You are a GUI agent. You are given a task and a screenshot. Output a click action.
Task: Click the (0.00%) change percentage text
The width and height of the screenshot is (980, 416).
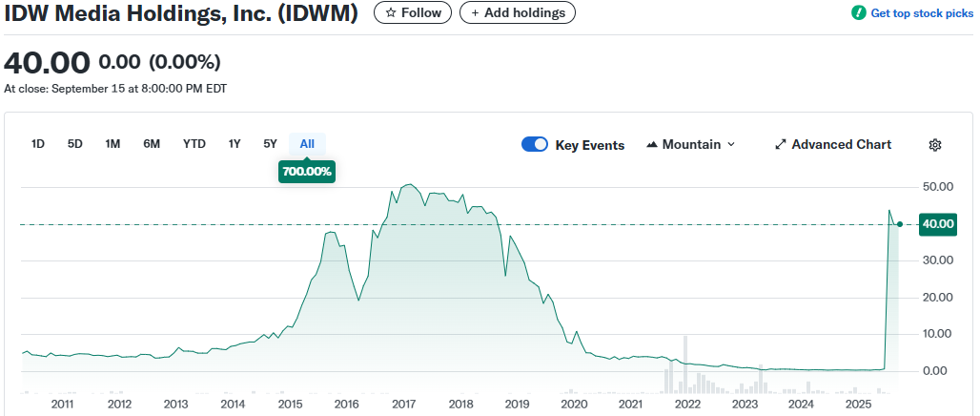tap(184, 62)
